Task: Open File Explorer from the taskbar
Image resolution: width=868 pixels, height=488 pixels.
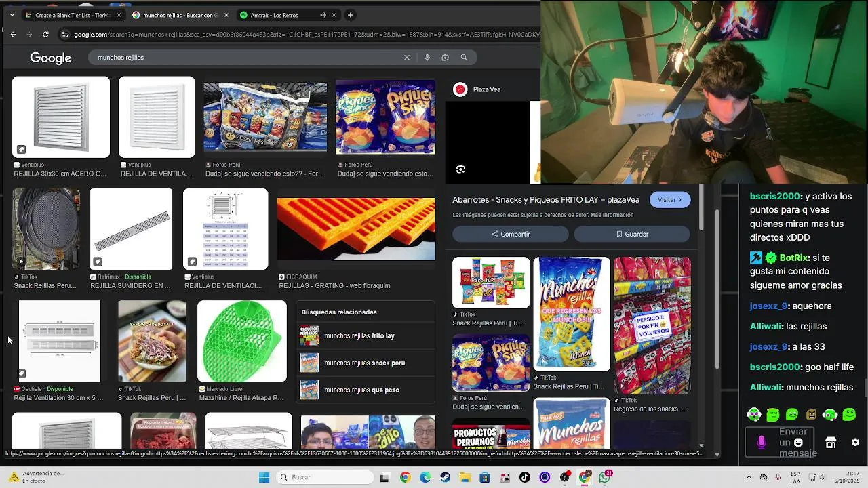Action: point(465,478)
